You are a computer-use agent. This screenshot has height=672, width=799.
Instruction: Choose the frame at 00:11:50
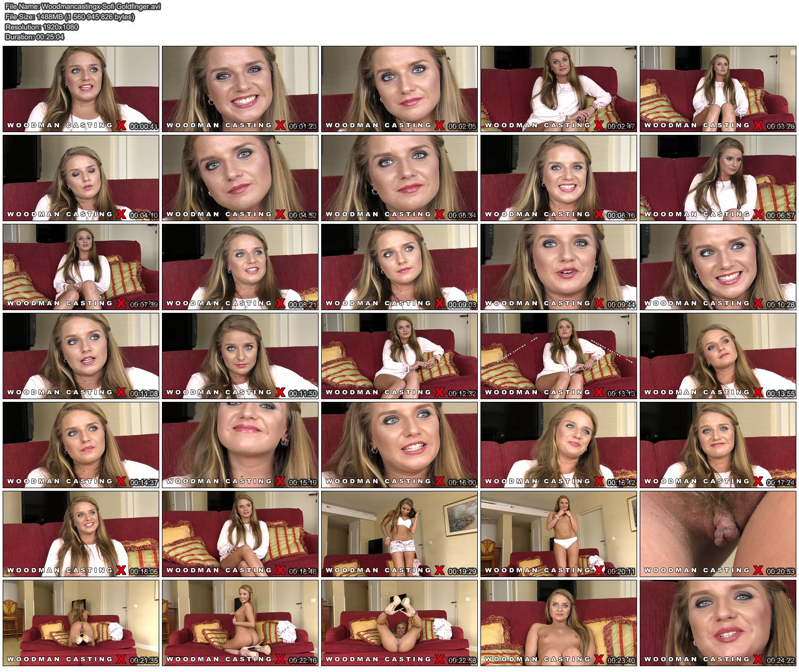click(240, 356)
